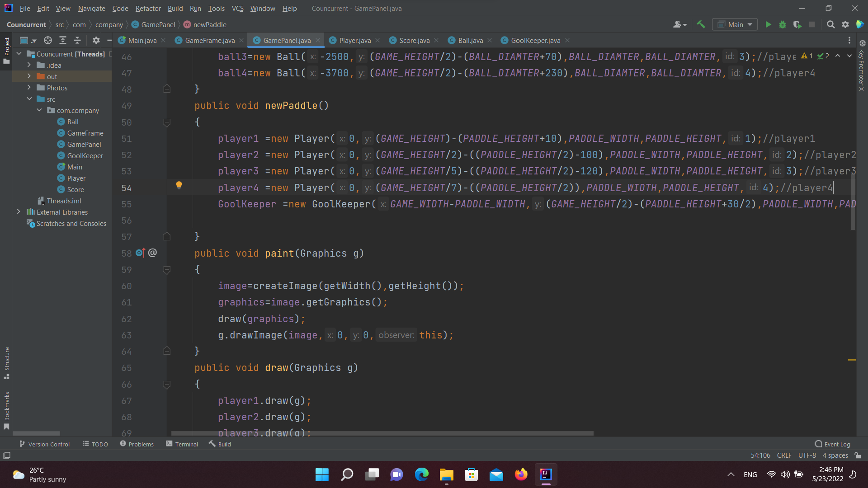868x488 pixels.
Task: Collapse all nodes in the Project tree
Action: pyautogui.click(x=77, y=40)
